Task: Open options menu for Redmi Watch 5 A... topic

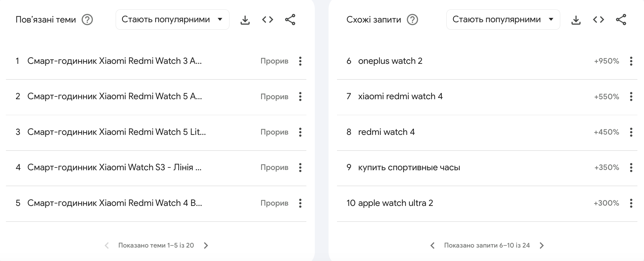Action: pos(300,96)
